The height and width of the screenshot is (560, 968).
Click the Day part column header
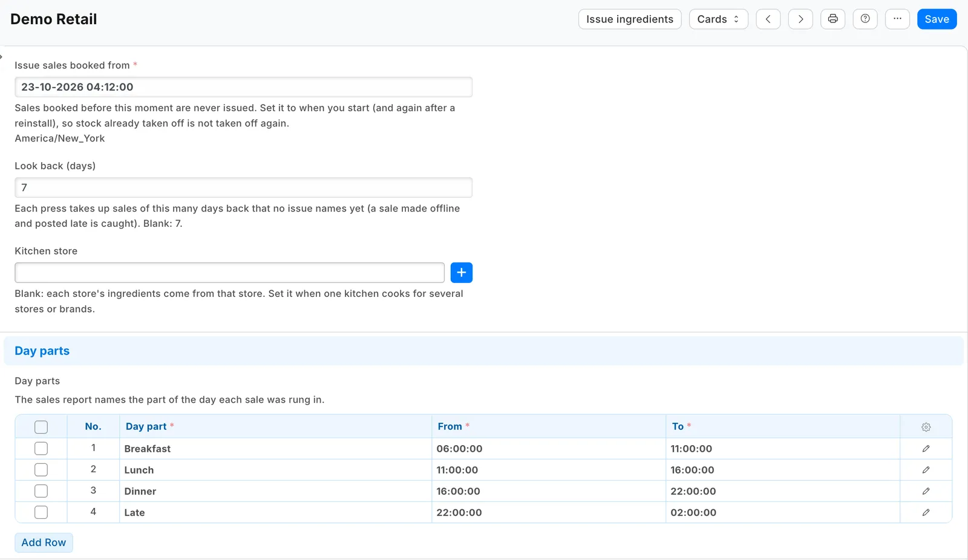(275, 426)
